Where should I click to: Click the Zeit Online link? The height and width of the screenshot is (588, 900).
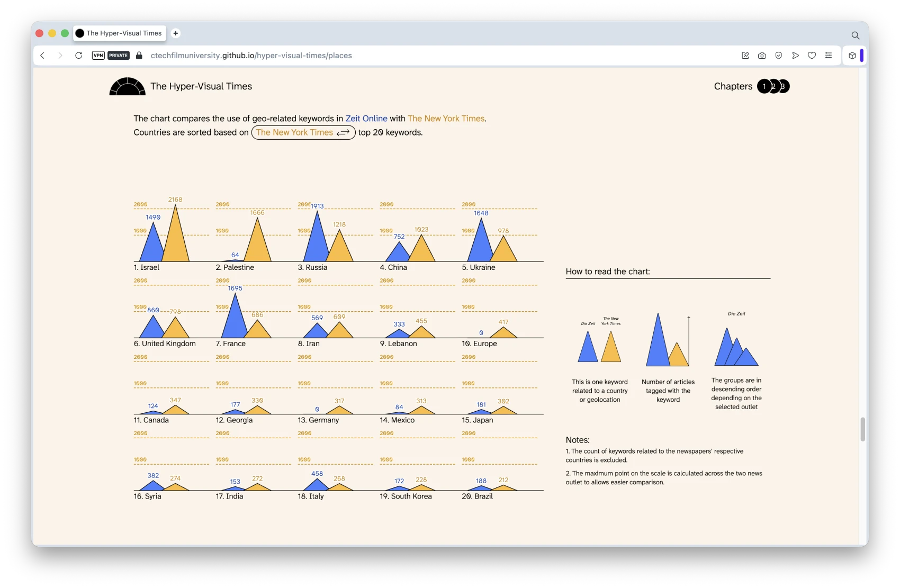pos(366,119)
